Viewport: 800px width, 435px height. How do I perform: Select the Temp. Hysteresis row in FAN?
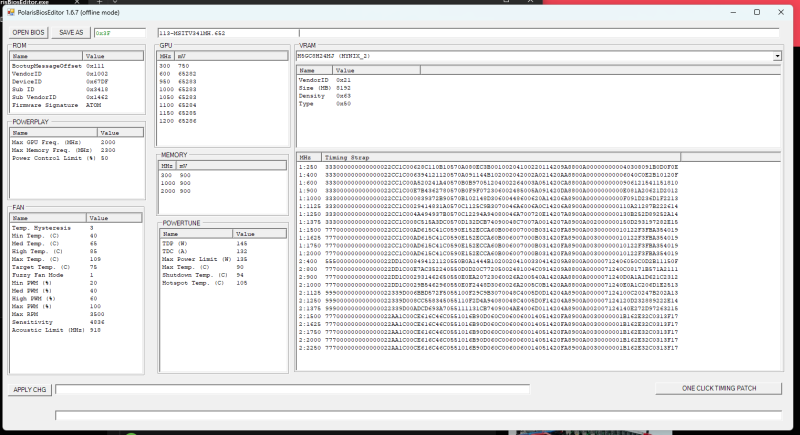[76, 228]
